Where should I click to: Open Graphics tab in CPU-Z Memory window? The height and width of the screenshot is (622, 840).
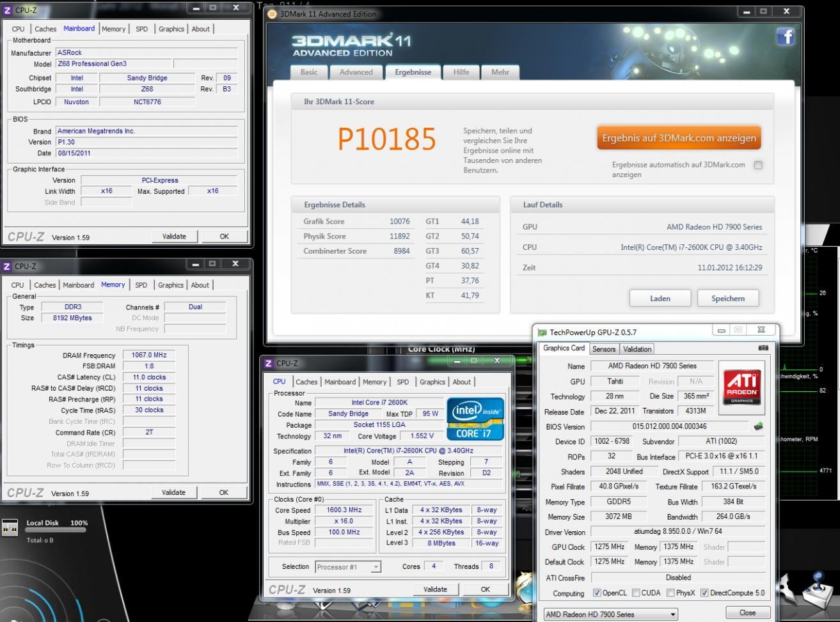[x=171, y=285]
